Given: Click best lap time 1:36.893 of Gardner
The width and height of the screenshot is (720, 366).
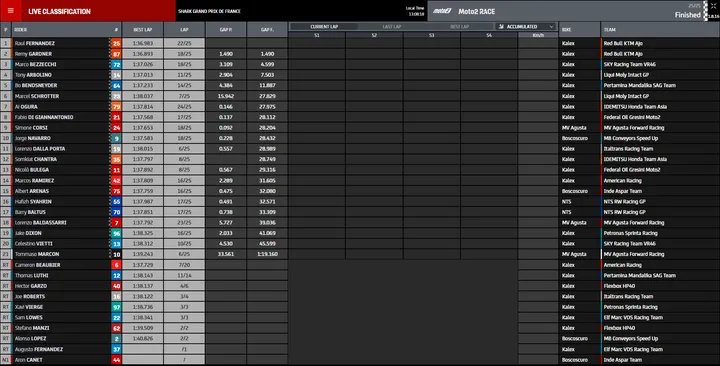Looking at the screenshot, I should (142, 54).
